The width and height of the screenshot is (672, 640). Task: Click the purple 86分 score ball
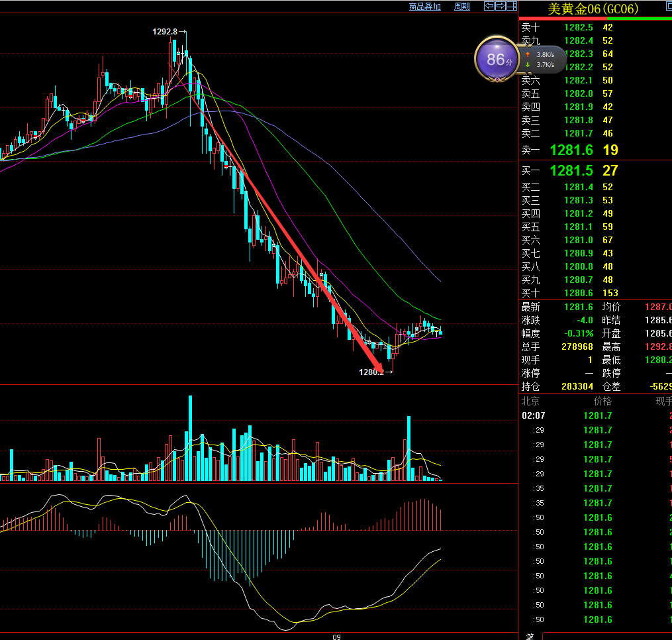click(497, 59)
